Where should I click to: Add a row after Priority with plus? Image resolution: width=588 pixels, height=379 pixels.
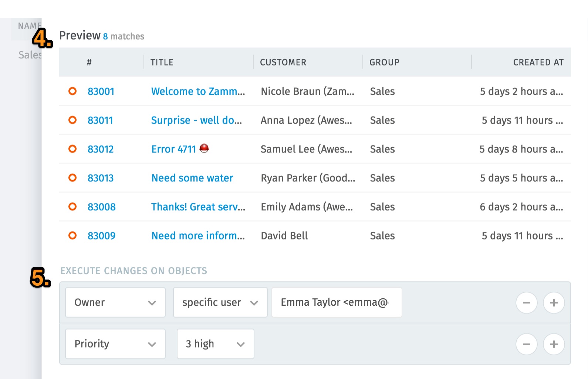click(554, 344)
